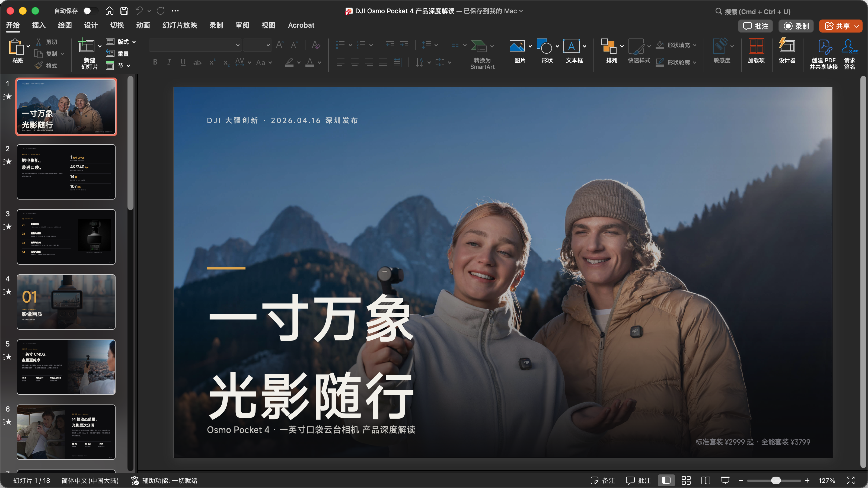Toggle superscript formatting
This screenshot has width=868, height=488.
(x=212, y=62)
